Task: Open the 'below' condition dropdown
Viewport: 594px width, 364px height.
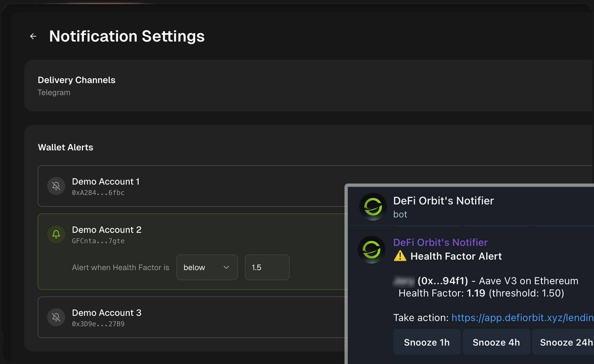Action: (x=207, y=268)
